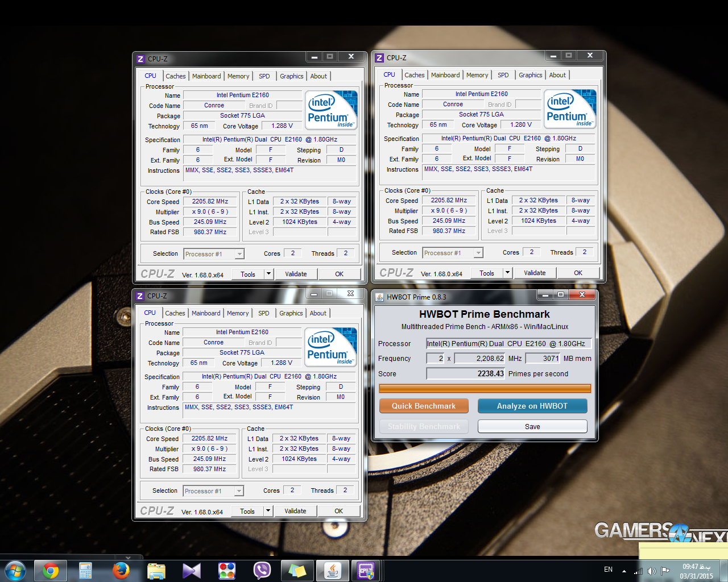Image resolution: width=728 pixels, height=582 pixels.
Task: Click Tools button in top-right CPU-Z window
Action: [x=487, y=273]
